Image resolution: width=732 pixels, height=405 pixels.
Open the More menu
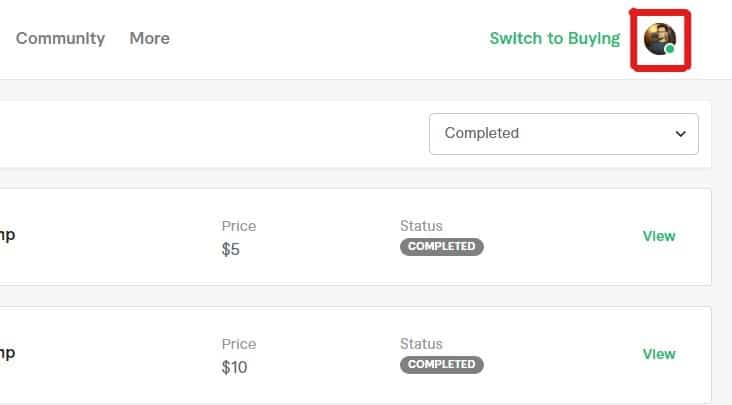(149, 38)
